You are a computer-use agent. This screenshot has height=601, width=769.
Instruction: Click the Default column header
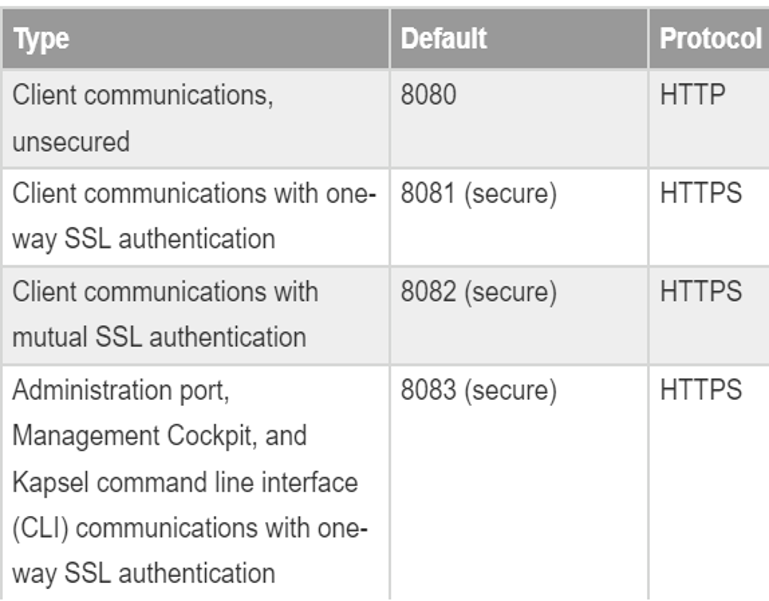pos(444,40)
